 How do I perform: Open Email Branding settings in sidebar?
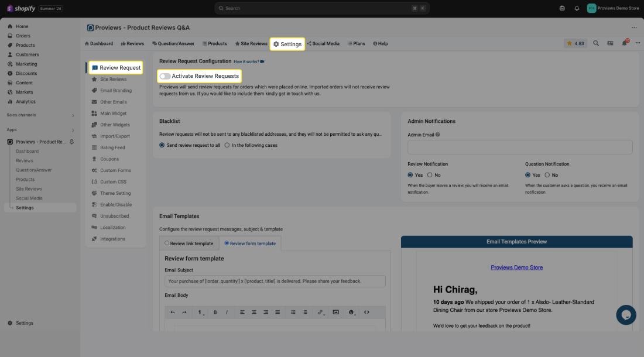pyautogui.click(x=115, y=91)
